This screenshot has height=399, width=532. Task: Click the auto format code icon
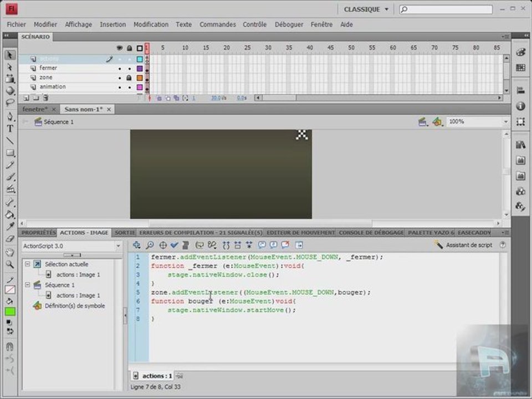tap(186, 245)
